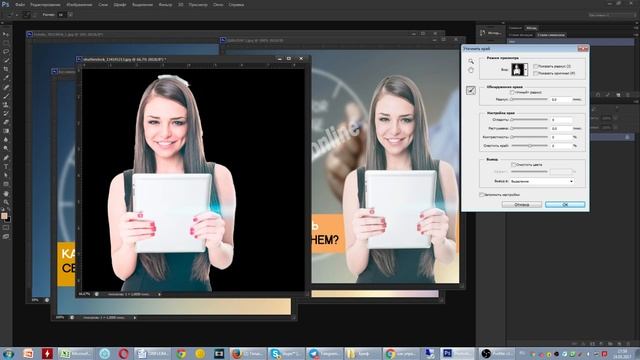Adjust the Контрастность slider
640x360 pixels.
(x=529, y=137)
